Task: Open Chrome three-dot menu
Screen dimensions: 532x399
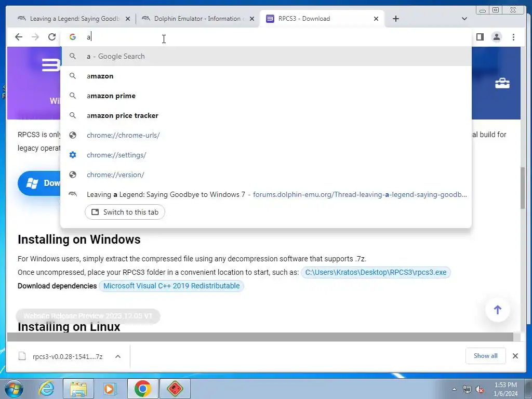Action: click(x=513, y=37)
